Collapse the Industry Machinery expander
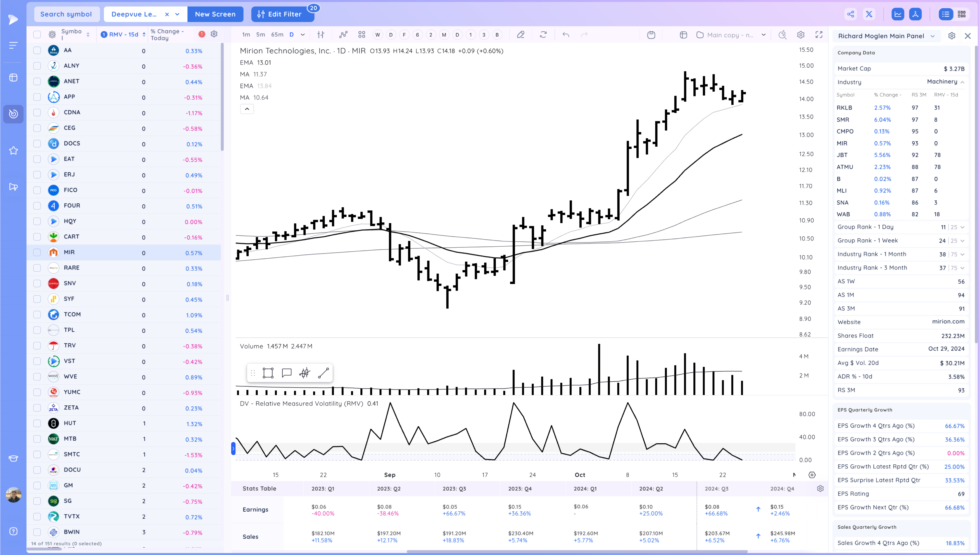Image resolution: width=980 pixels, height=555 pixels. pyautogui.click(x=962, y=82)
